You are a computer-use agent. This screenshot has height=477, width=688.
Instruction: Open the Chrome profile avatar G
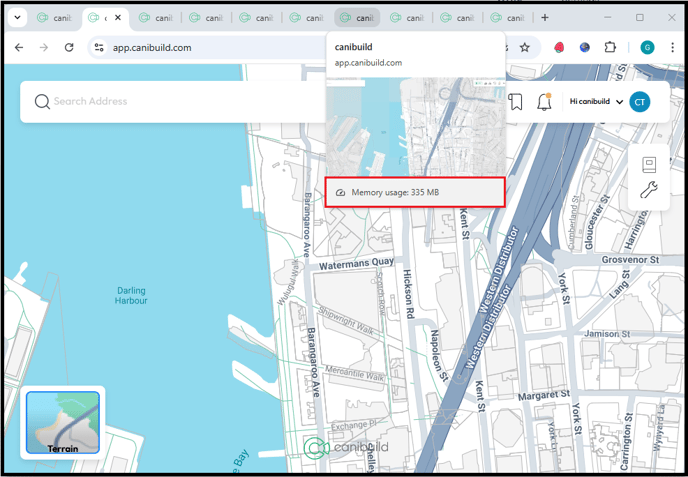click(x=647, y=47)
